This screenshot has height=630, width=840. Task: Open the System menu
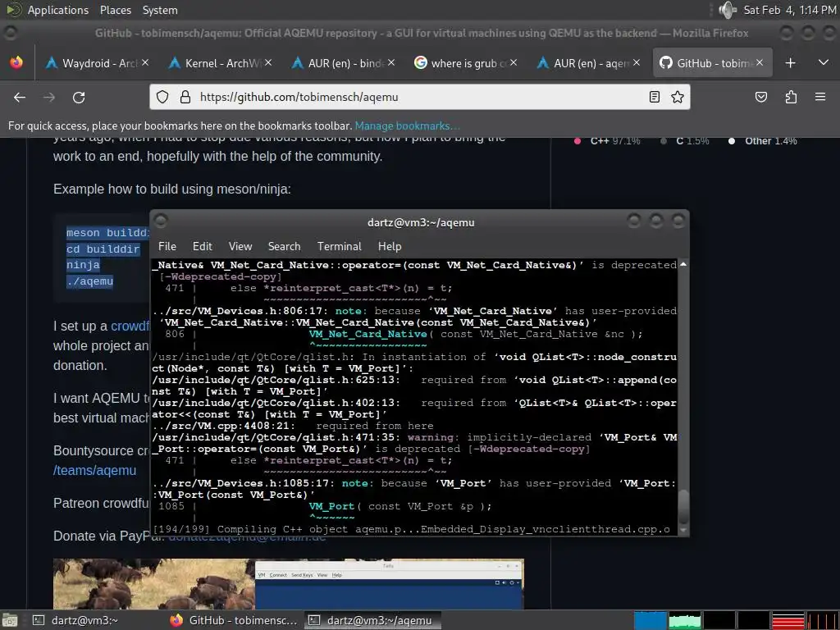point(160,10)
